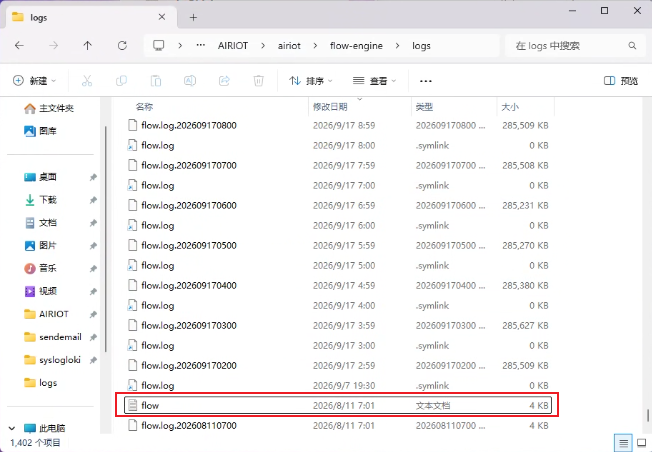Click the Share icon in toolbar
The width and height of the screenshot is (652, 452).
click(224, 81)
